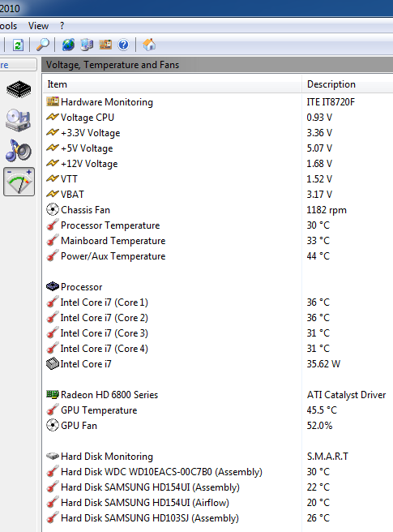Click the networked computers toolbar icon

pos(87,45)
